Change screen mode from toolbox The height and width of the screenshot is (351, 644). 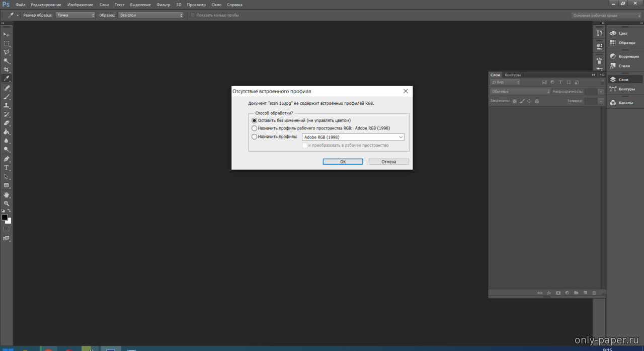pos(7,239)
